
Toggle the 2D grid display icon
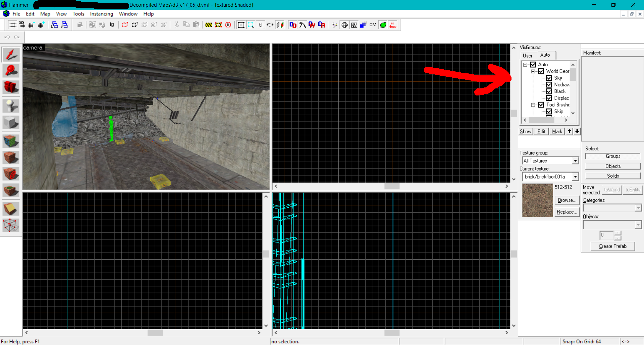point(13,25)
